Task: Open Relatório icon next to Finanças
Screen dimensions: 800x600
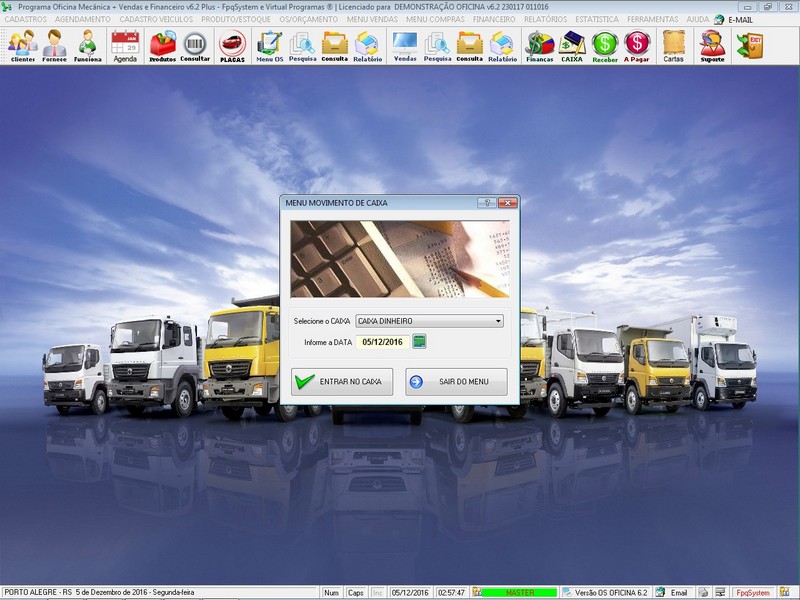Action: point(503,45)
